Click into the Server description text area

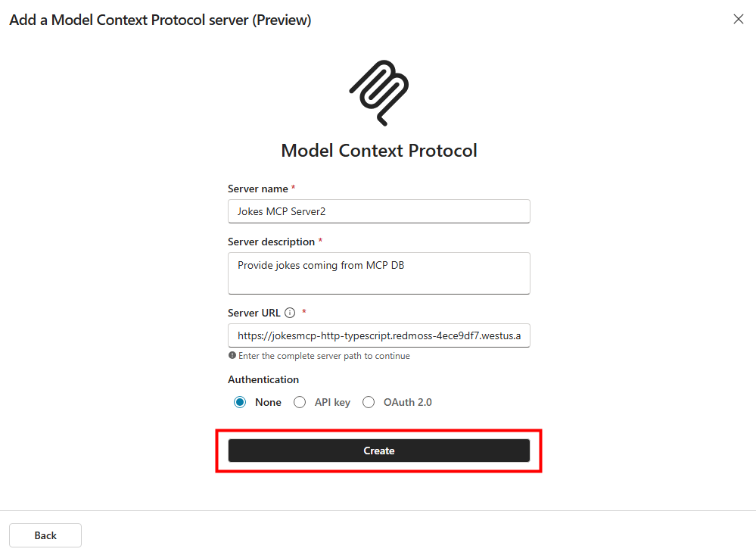pos(378,273)
